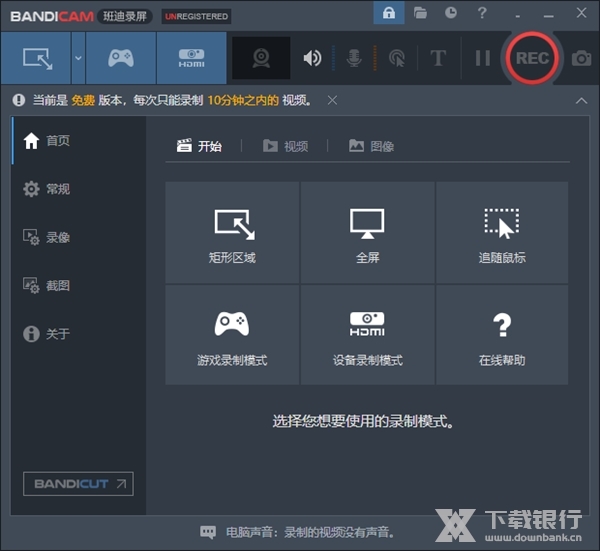Open the 截图 screenshot settings section

coord(78,285)
